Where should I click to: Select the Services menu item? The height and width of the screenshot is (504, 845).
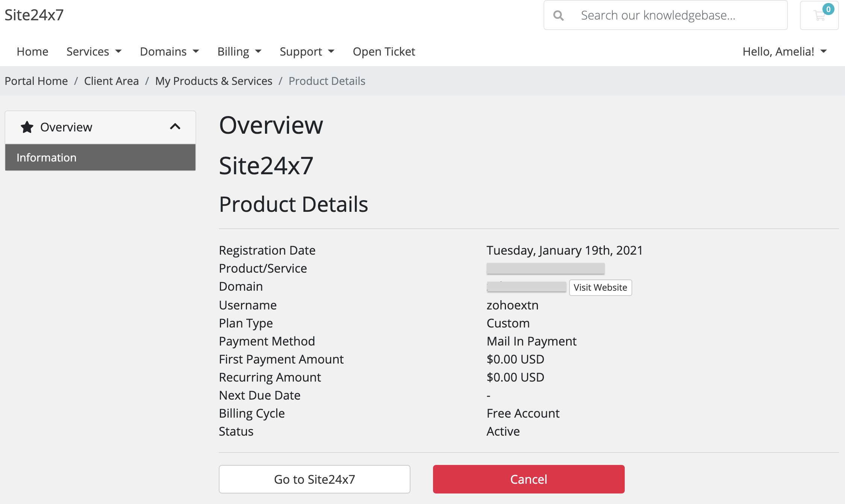click(x=94, y=51)
